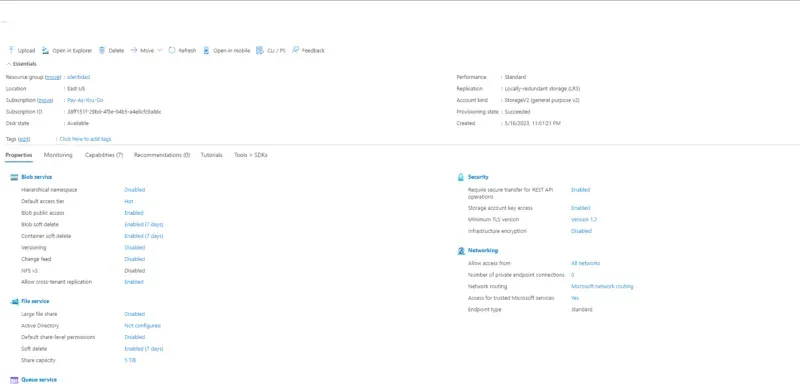Click the Blob service section icon
Image resolution: width=800 pixels, height=384 pixels.
14,177
